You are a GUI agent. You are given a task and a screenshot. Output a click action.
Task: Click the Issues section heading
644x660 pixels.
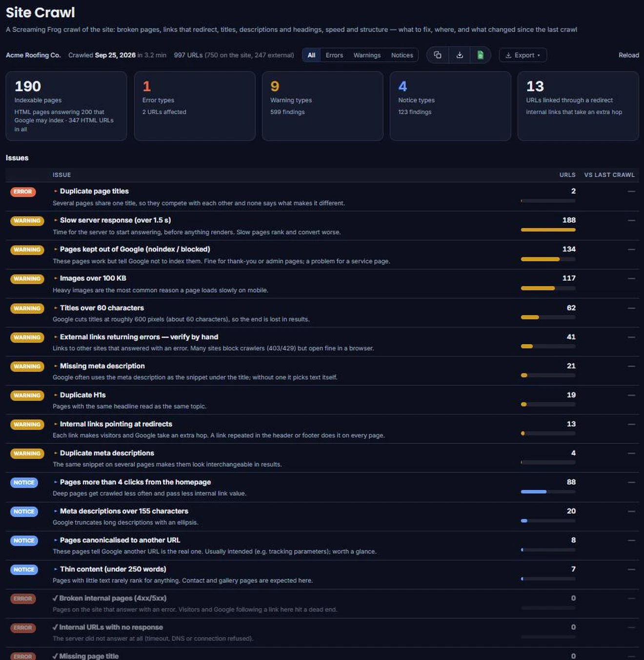point(17,158)
